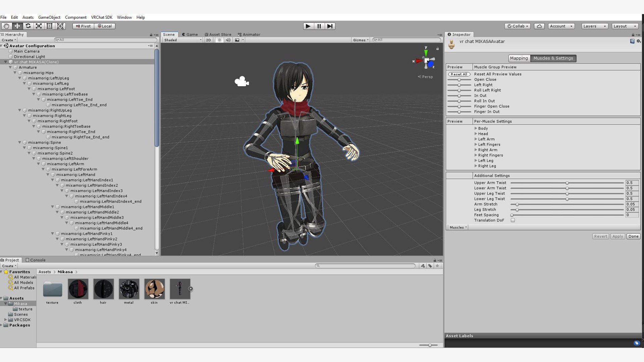Switch to the Game tab
Viewport: 644px width, 362px height.
[x=190, y=35]
